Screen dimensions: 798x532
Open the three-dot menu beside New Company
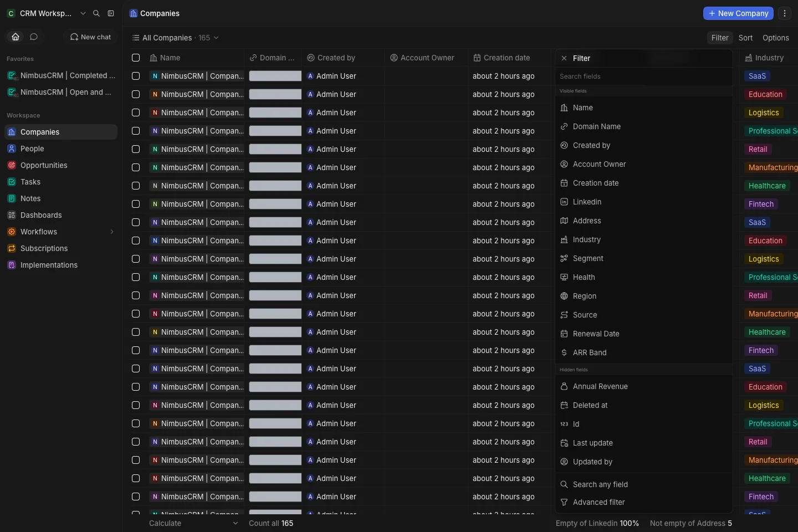point(785,13)
